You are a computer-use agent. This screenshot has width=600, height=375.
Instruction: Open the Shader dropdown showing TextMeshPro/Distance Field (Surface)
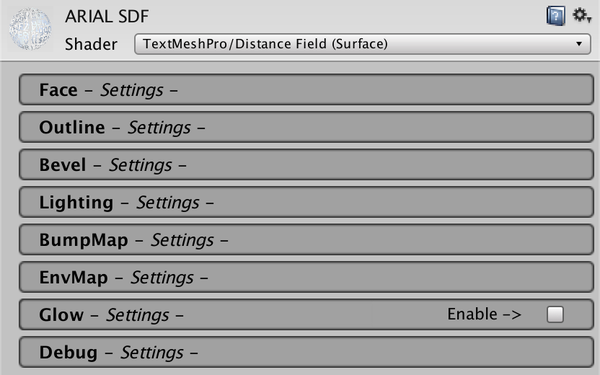click(362, 44)
